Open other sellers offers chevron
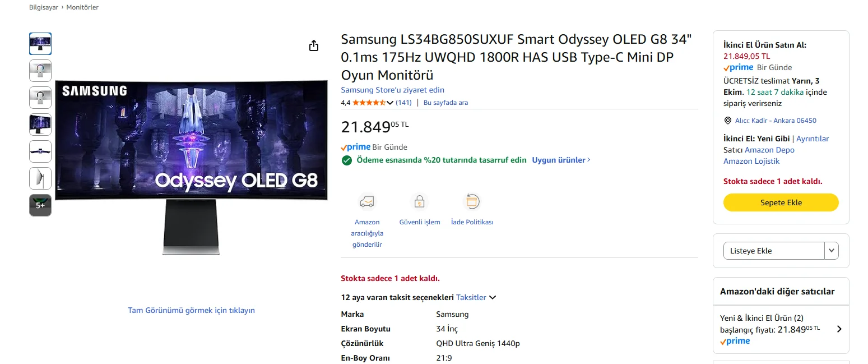 point(839,329)
